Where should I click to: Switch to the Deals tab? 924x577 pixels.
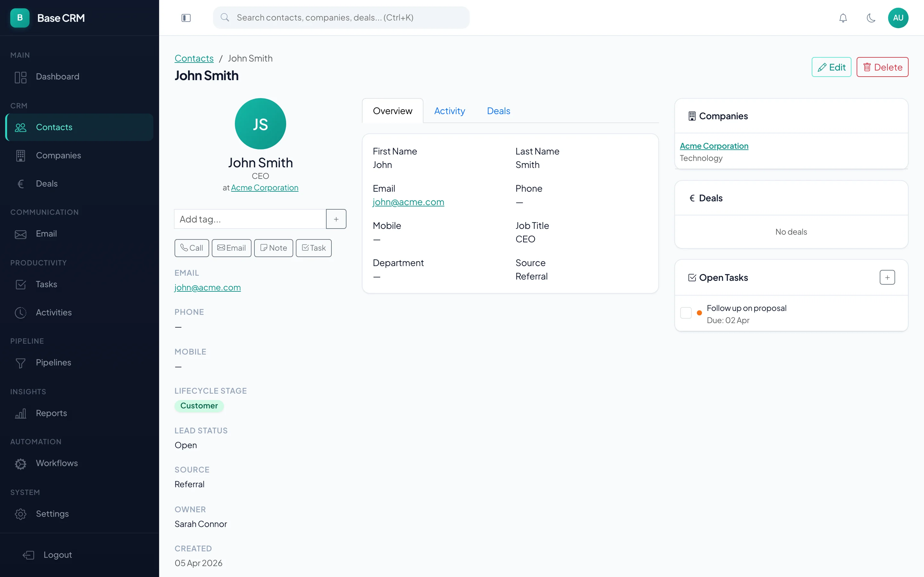pyautogui.click(x=498, y=111)
